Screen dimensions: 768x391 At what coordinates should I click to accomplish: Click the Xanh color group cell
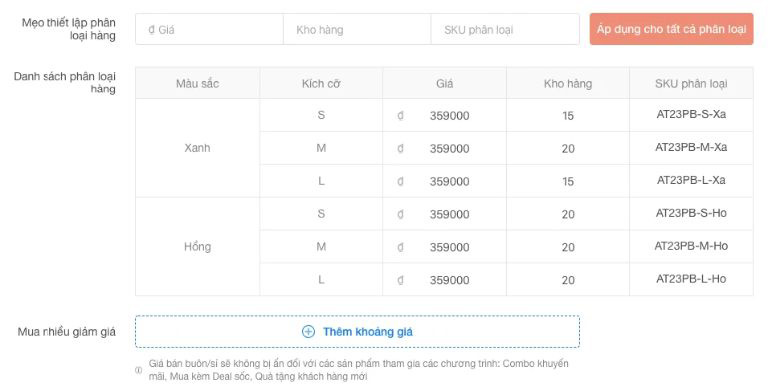[197, 148]
